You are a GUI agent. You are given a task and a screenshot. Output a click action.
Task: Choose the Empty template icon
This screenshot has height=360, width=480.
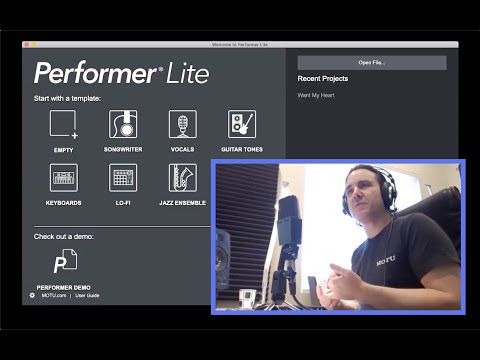tap(63, 124)
